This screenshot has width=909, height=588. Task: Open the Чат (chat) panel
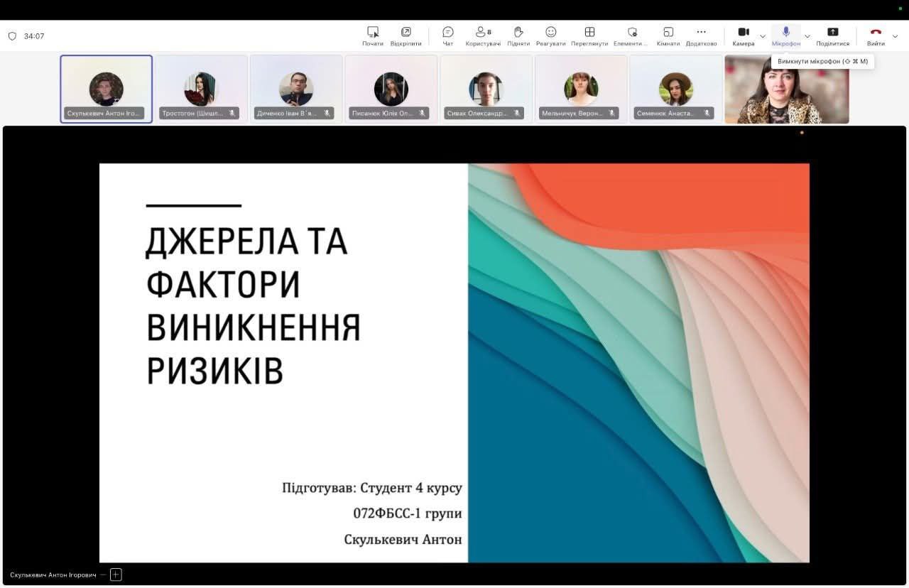(448, 35)
